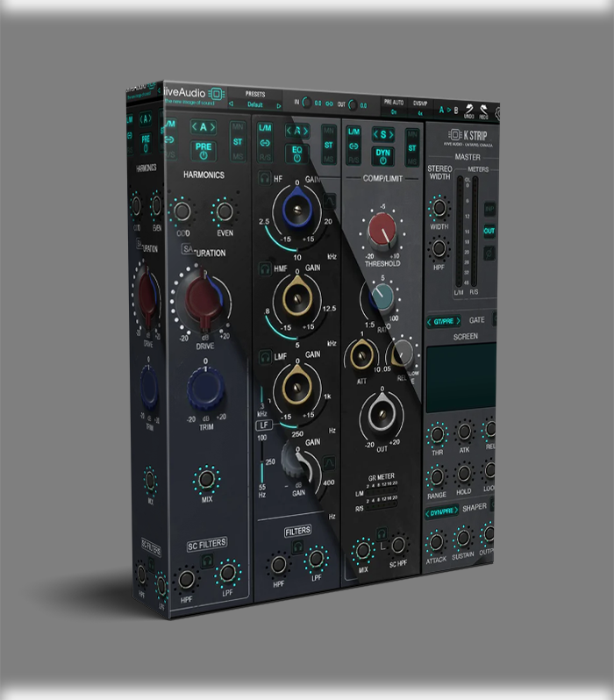The image size is (614, 700).
Task: Toggle the phase invert icon in Master
Action: click(x=489, y=254)
